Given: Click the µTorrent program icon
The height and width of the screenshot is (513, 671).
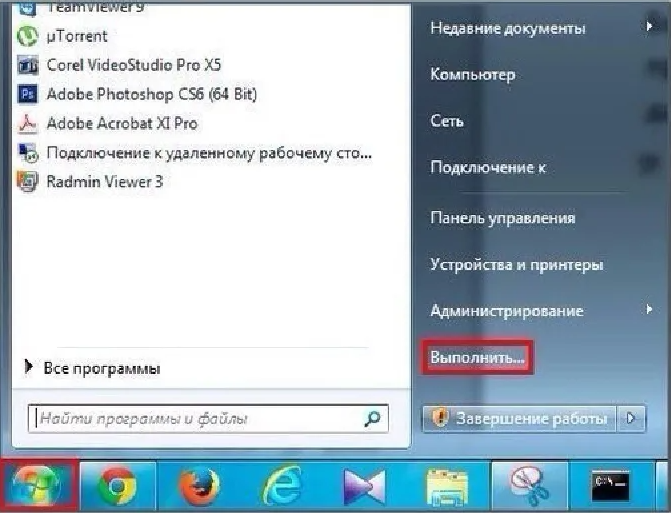Looking at the screenshot, I should point(27,36).
